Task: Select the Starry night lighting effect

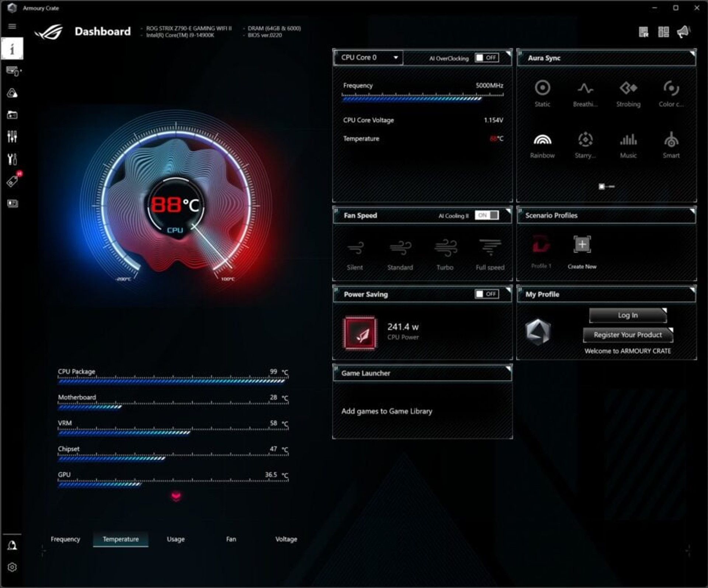Action: [585, 145]
